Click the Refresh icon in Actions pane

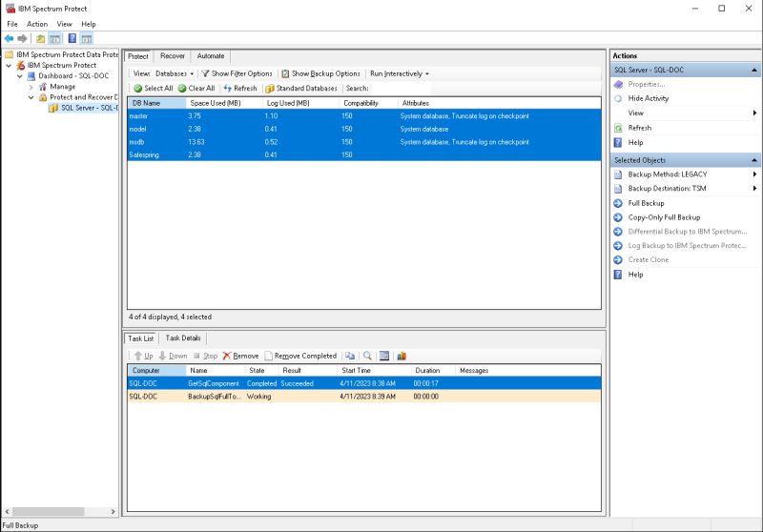(x=618, y=128)
